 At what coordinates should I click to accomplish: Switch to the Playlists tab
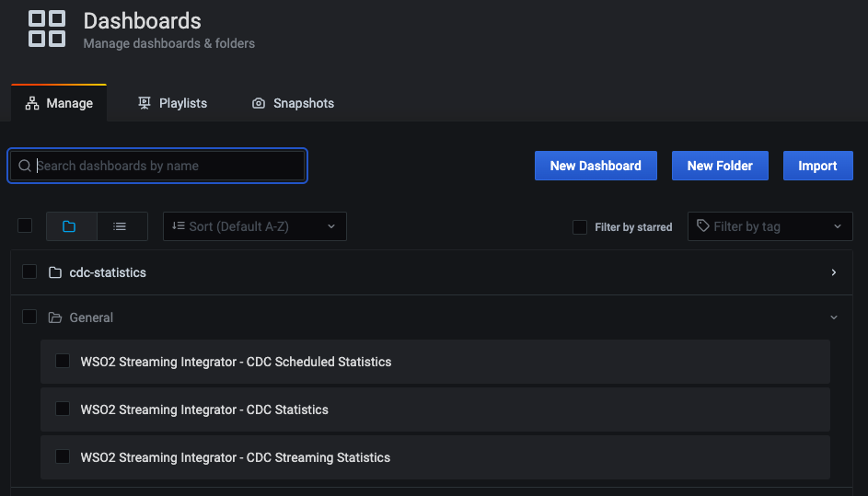click(x=172, y=103)
